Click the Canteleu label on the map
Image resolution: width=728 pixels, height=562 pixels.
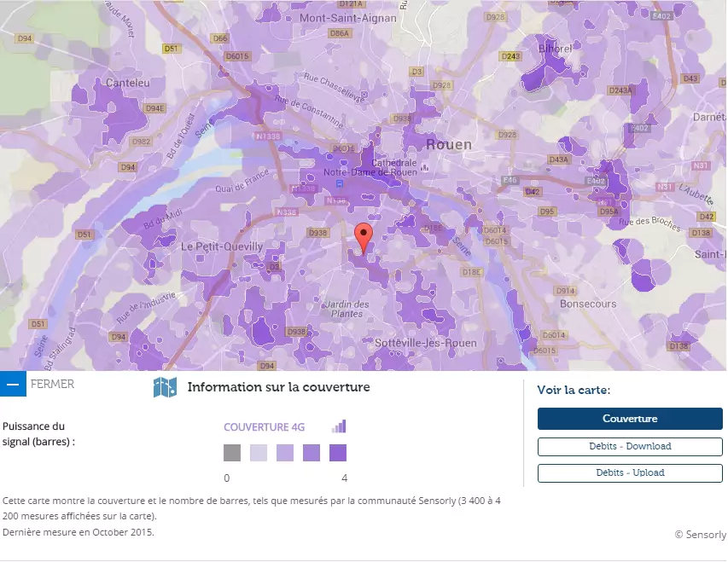pyautogui.click(x=127, y=83)
